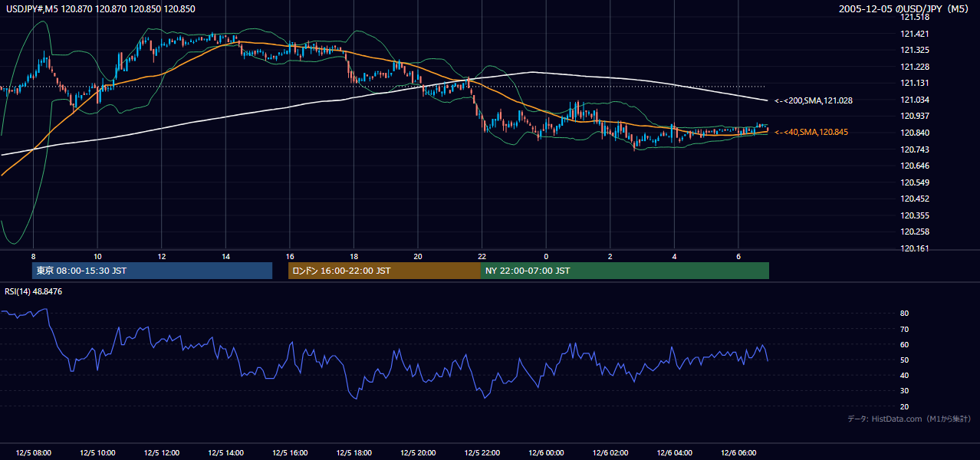Screen dimensions: 980x460
Task: Click the 2005-12-05 USD/JPY (M5) chart title
Action: [x=905, y=8]
